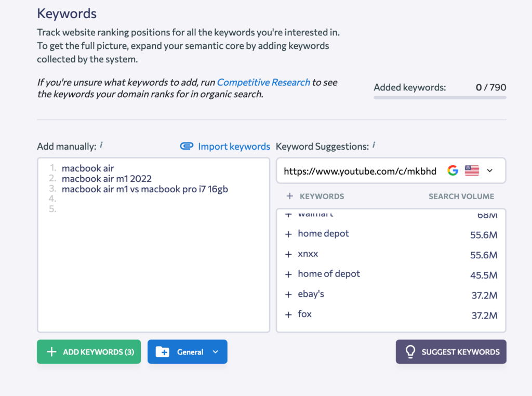Screen dimensions: 532x396
Task: Click the paperclip import icon
Action: click(x=187, y=146)
